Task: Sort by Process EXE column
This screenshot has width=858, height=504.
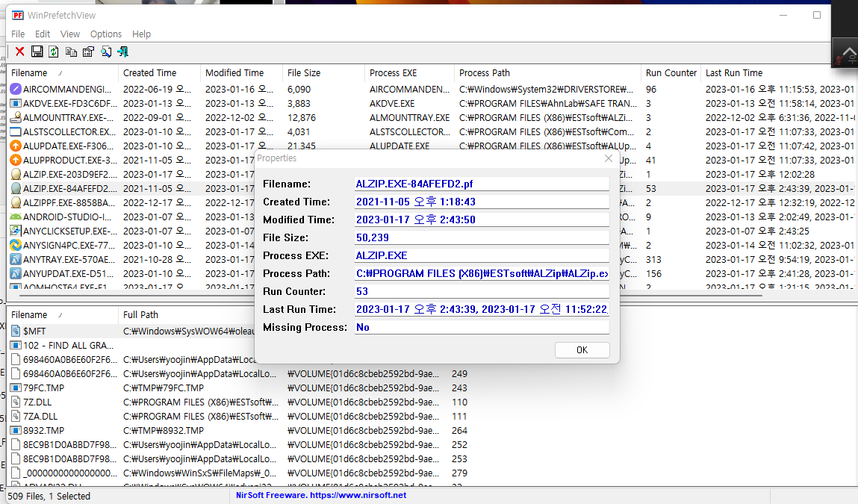Action: click(x=409, y=72)
